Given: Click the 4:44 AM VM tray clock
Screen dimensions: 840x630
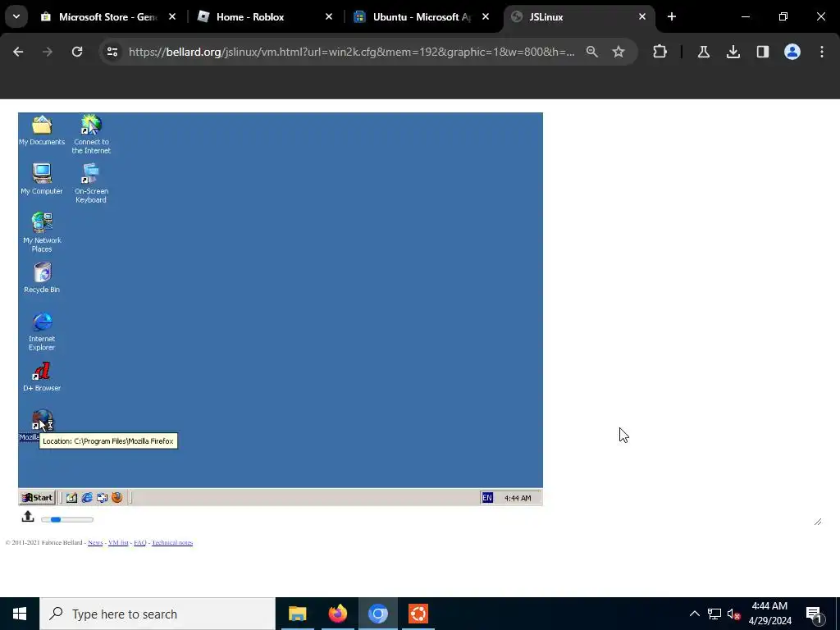Looking at the screenshot, I should pyautogui.click(x=518, y=498).
